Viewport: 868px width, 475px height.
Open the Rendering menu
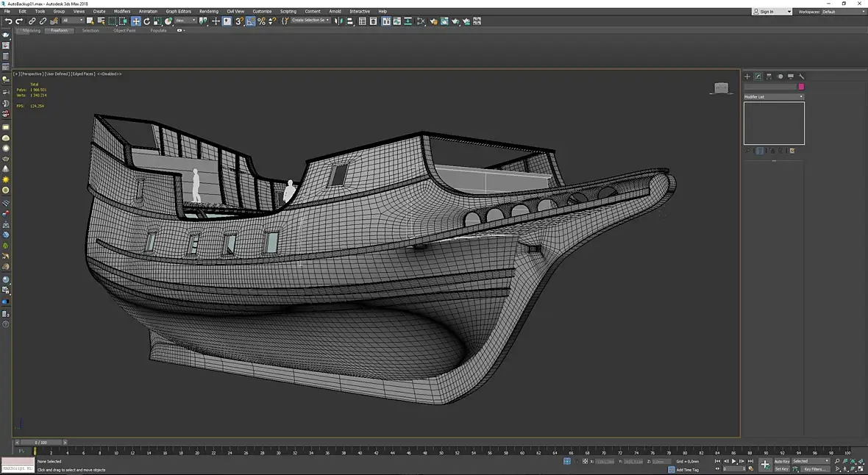[208, 12]
